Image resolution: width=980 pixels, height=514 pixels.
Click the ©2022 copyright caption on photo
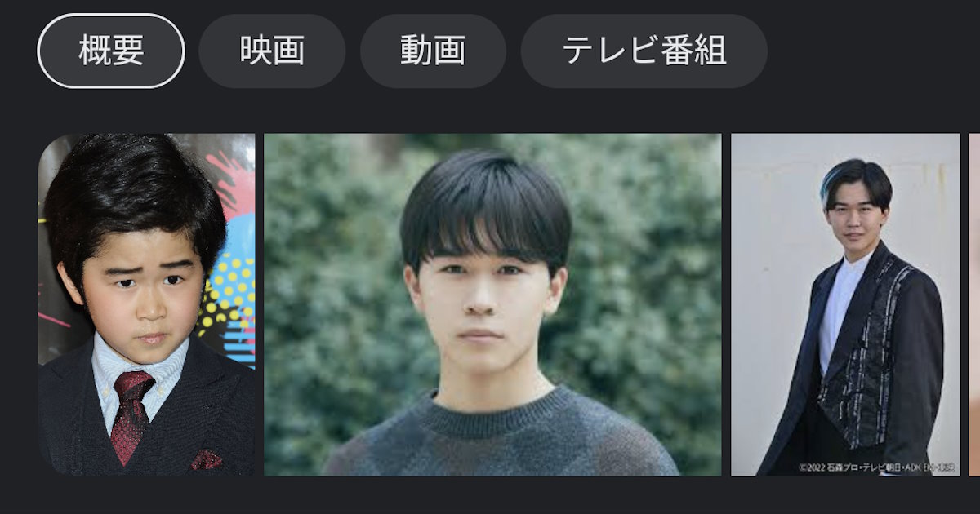pyautogui.click(x=878, y=467)
